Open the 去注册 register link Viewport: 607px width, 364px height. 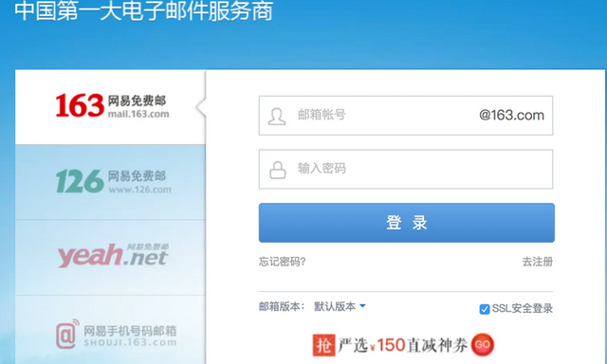tap(538, 262)
